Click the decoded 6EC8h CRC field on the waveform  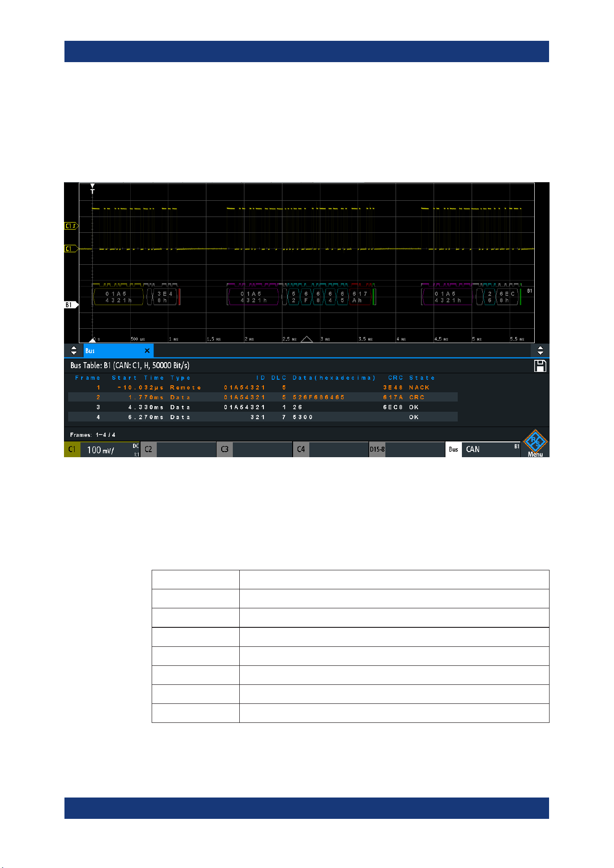[x=506, y=297]
